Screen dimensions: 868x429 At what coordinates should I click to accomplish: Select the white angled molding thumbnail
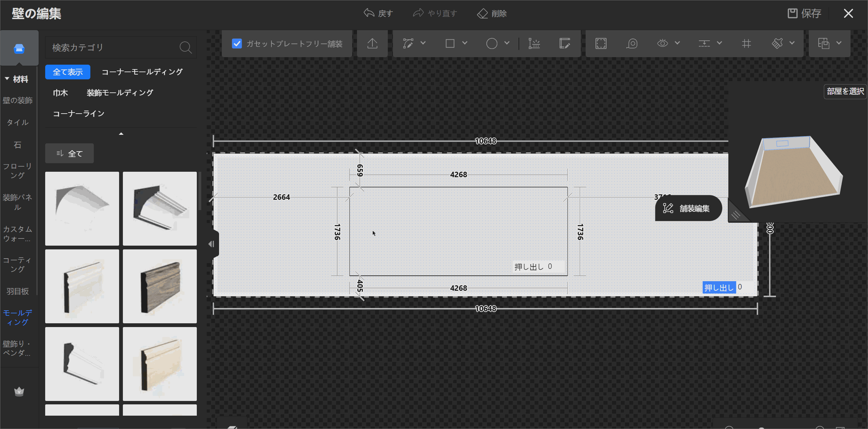tap(82, 364)
